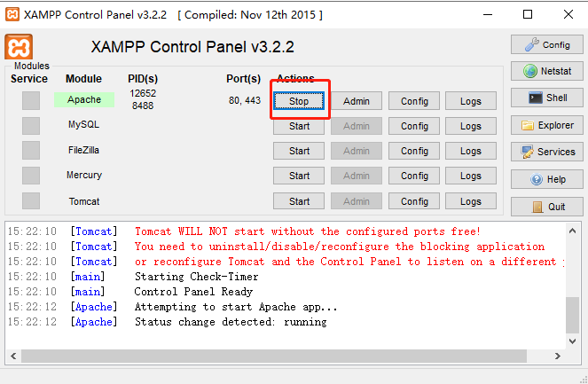
Task: Click the disabled FileZilla Admin button
Action: tap(357, 151)
